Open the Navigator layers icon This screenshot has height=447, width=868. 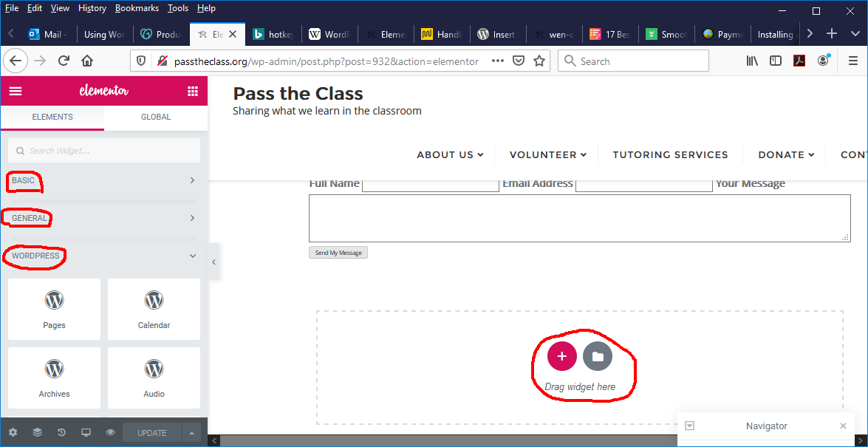pyautogui.click(x=37, y=433)
